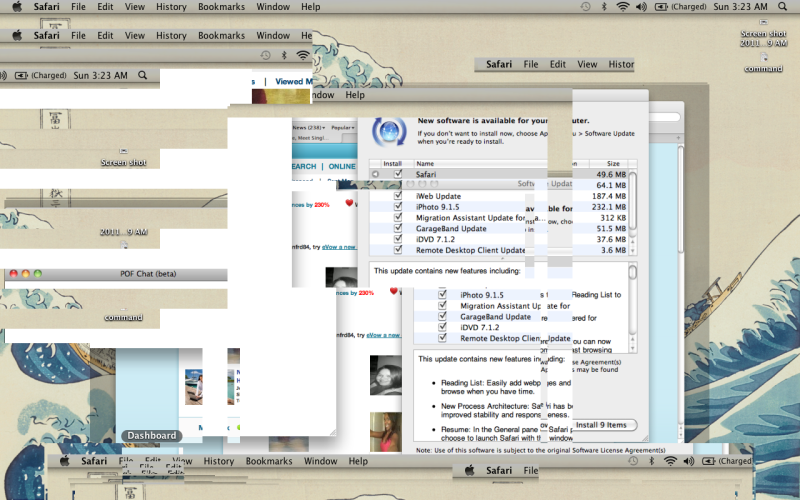Open the Bookmarks menu in the topmost menu bar
The height and width of the screenshot is (500, 800).
[221, 7]
